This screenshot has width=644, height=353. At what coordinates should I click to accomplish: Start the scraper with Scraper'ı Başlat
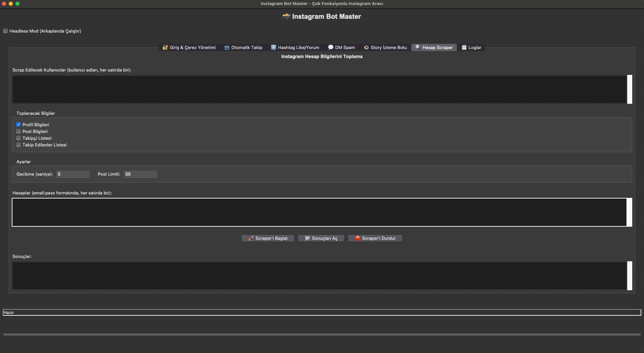click(x=268, y=238)
